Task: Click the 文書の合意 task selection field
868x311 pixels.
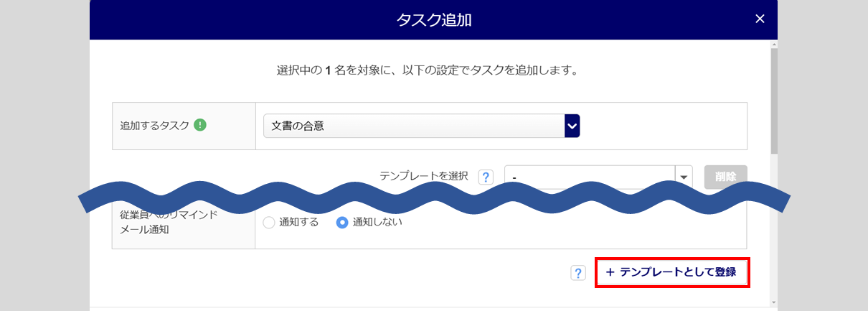Action: point(414,126)
